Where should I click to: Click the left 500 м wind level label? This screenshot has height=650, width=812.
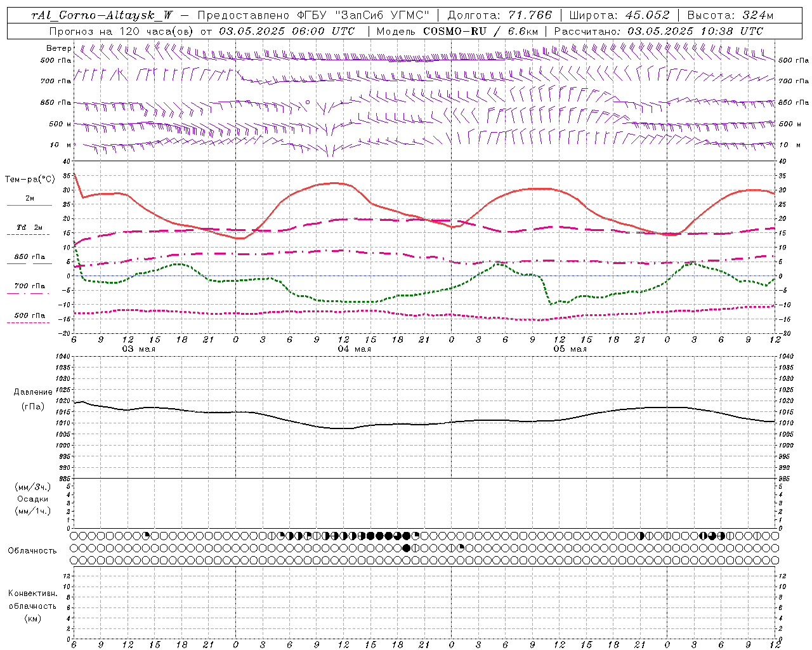(60, 124)
